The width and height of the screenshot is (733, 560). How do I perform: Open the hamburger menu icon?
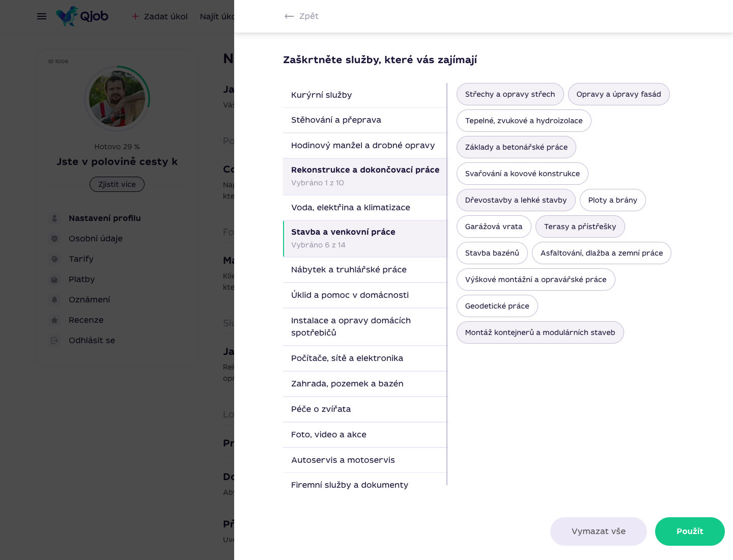[x=42, y=16]
